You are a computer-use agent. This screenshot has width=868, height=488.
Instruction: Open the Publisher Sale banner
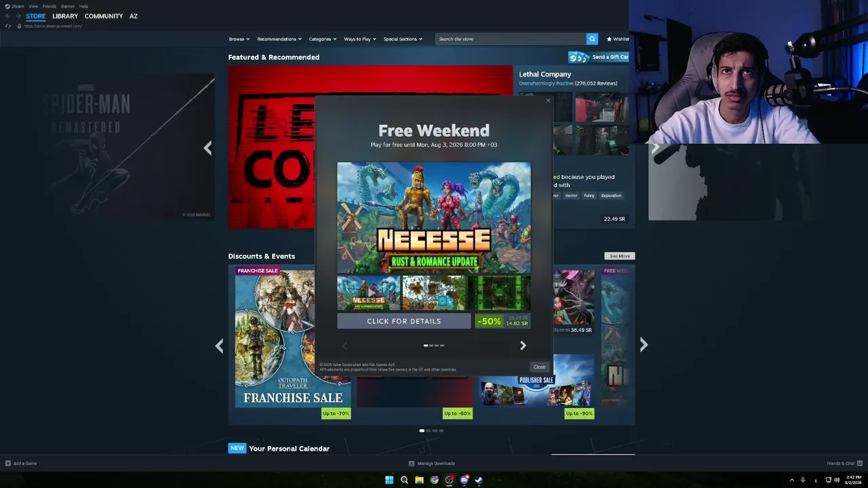pos(536,381)
